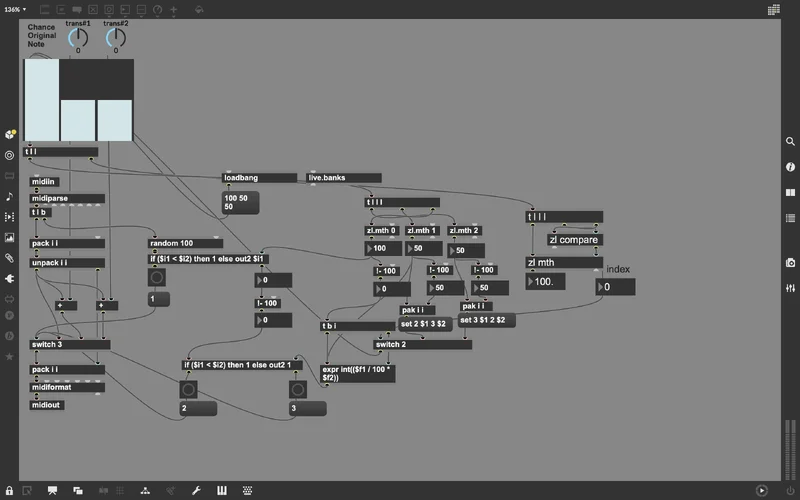
Task: Open the reference book icon in sidebar
Action: tap(790, 192)
